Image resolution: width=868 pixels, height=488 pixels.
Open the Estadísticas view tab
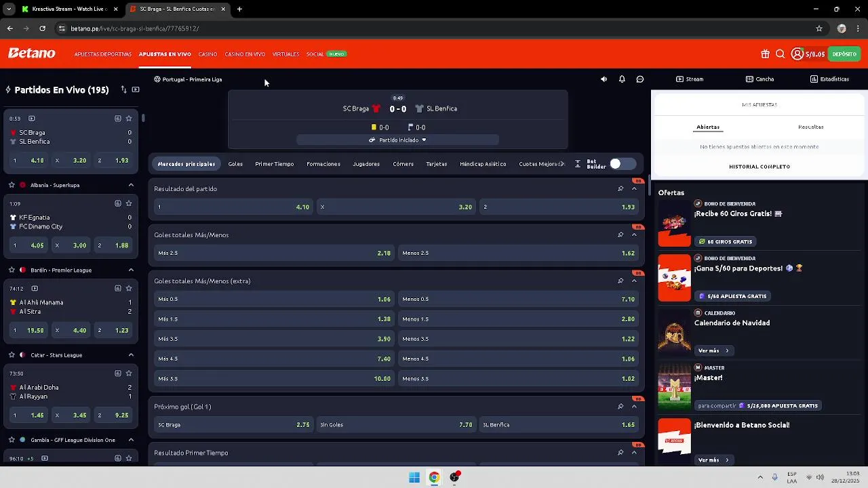pyautogui.click(x=829, y=79)
